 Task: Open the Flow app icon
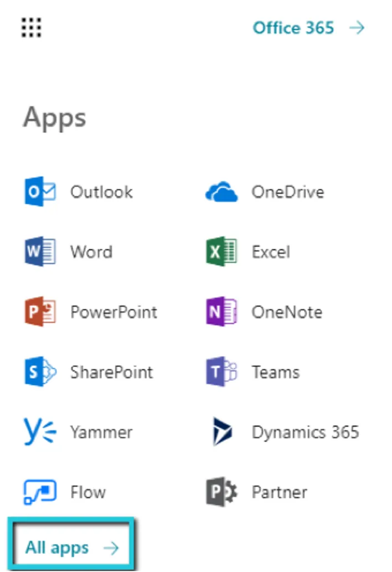pos(40,492)
